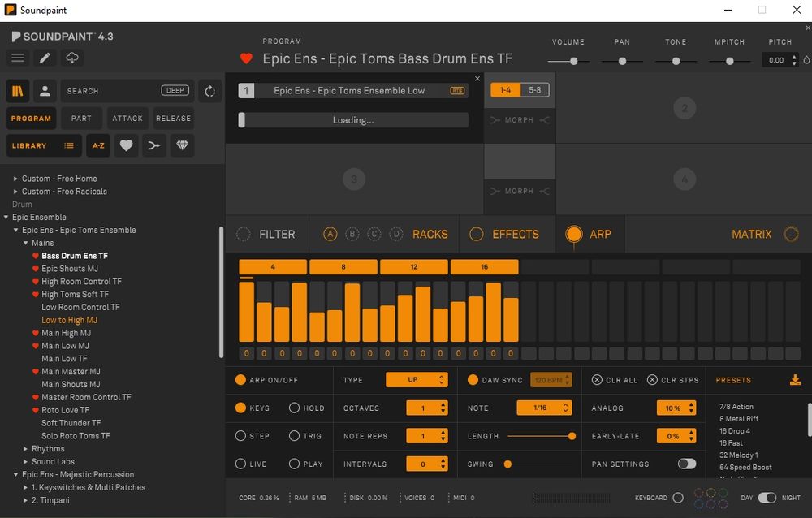Collapse the Mains folder

(x=25, y=243)
